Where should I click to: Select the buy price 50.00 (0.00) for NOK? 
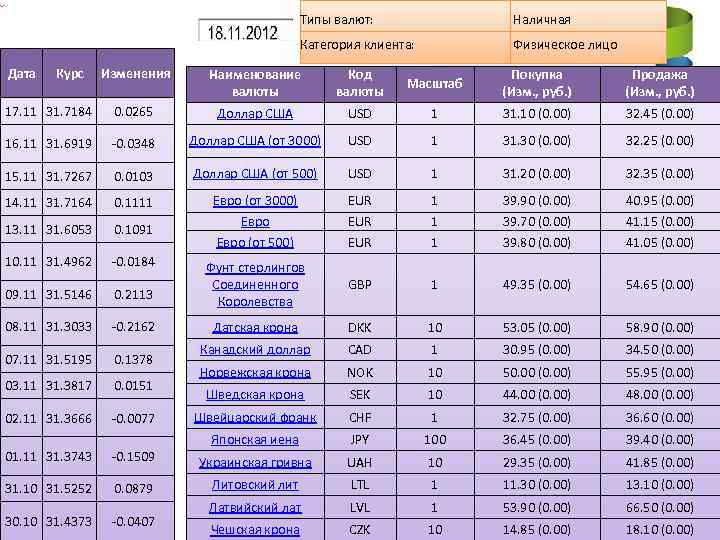tap(537, 372)
